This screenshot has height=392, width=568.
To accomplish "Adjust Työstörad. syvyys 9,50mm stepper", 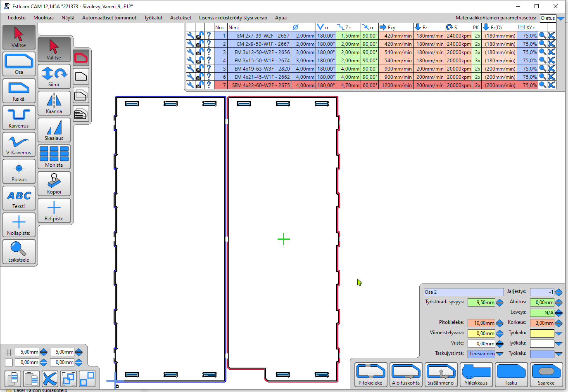I will pos(499,302).
